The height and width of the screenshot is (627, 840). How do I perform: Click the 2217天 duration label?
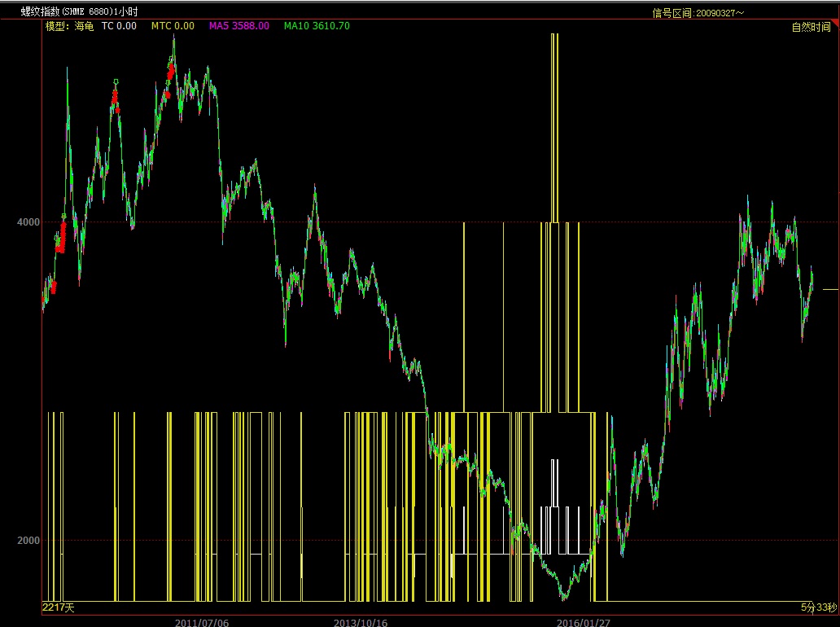point(59,607)
